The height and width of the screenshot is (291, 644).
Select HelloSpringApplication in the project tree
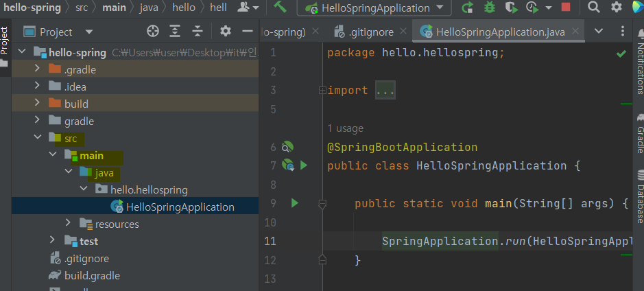[135, 207]
